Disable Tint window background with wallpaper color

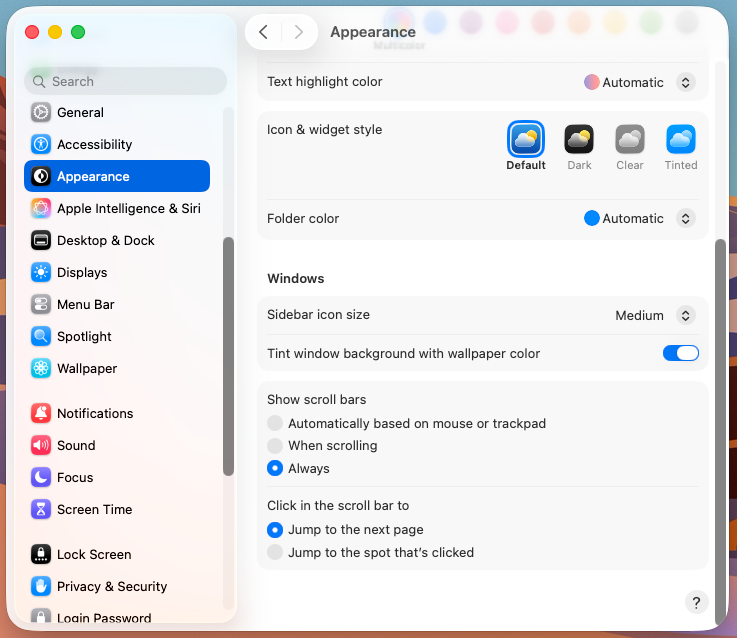[x=680, y=353]
